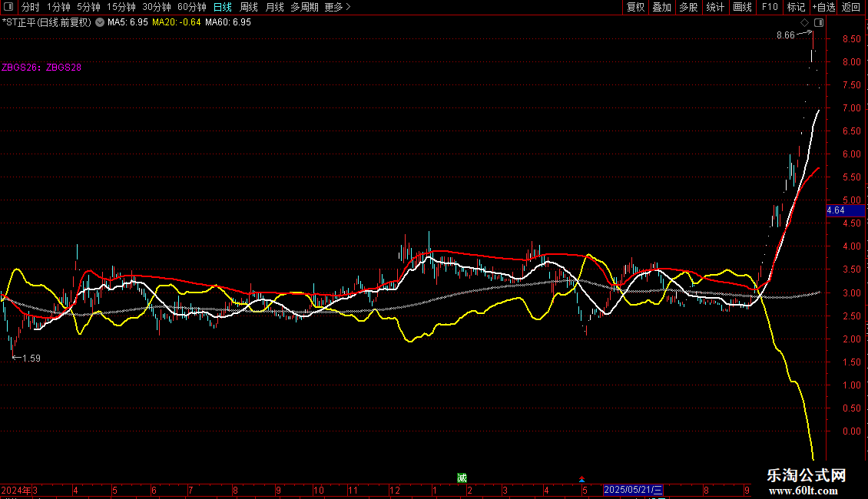Click the MA60: 6.95 indicator label
The width and height of the screenshot is (868, 499).
227,22
